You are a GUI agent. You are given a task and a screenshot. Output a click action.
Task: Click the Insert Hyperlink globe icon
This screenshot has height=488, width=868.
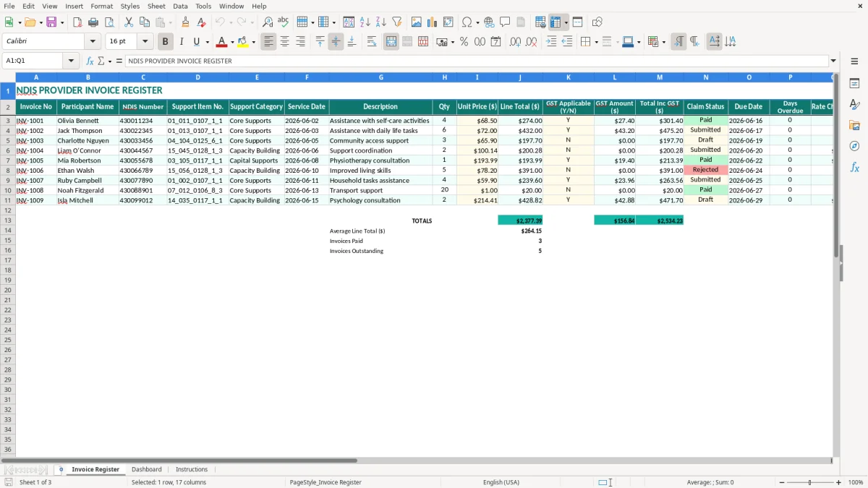click(x=489, y=22)
